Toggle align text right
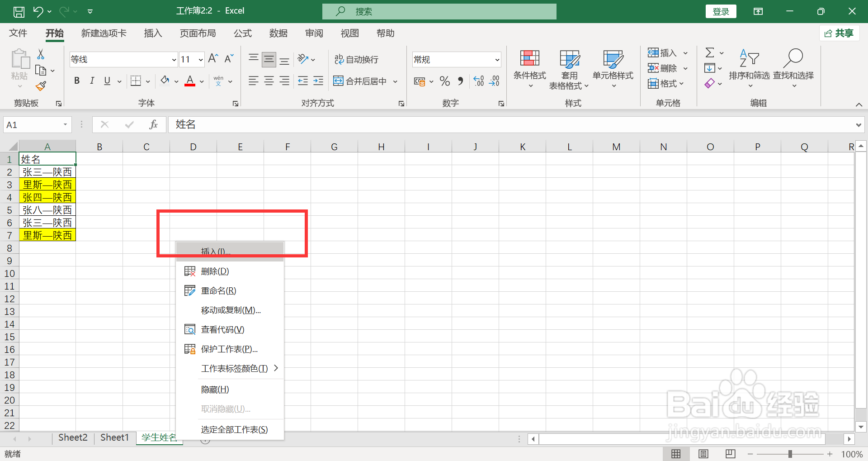This screenshot has height=461, width=868. (x=284, y=81)
